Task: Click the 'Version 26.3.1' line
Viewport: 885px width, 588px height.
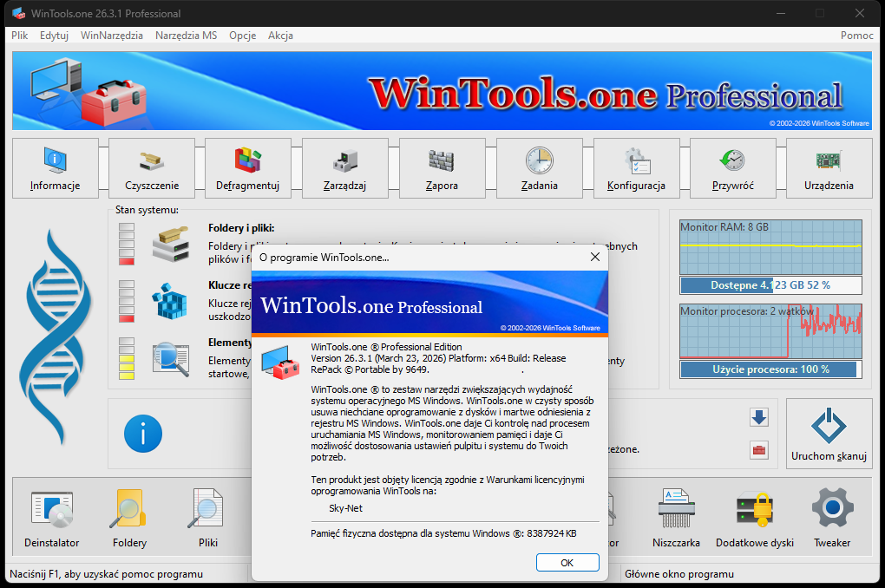Action: click(x=438, y=358)
